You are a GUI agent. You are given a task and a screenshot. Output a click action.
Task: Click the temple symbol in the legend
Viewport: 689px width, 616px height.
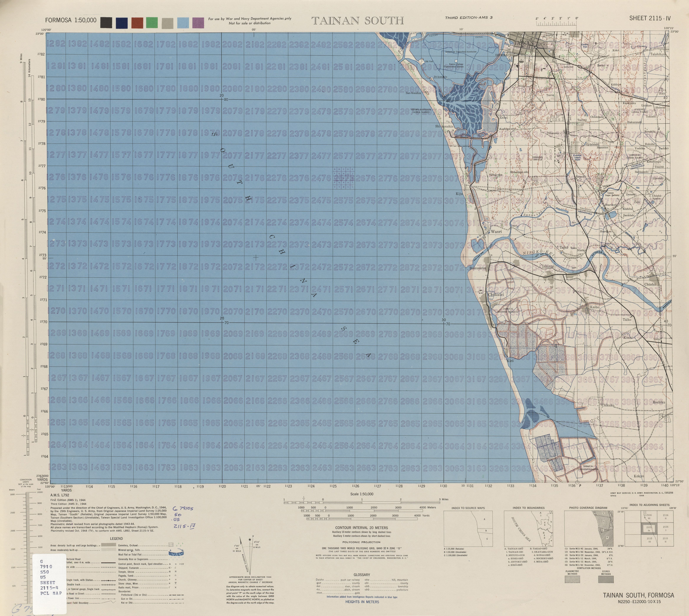pos(170,572)
